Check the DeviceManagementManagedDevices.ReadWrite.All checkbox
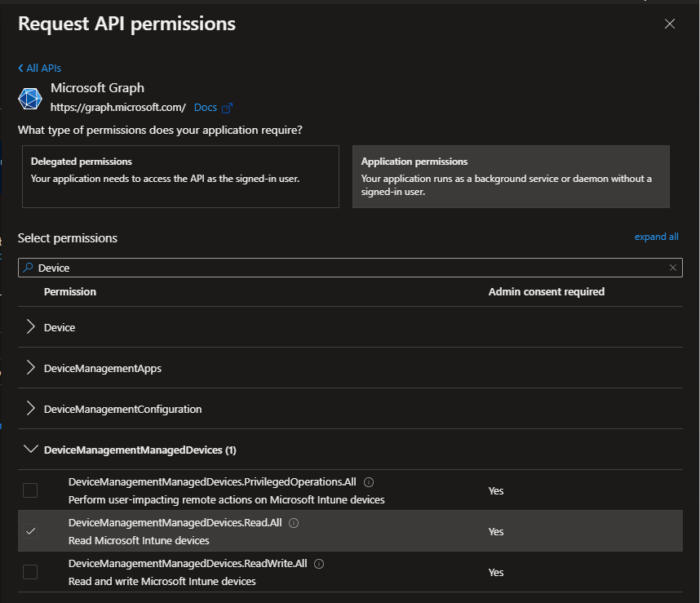The height and width of the screenshot is (603, 700). (x=30, y=572)
